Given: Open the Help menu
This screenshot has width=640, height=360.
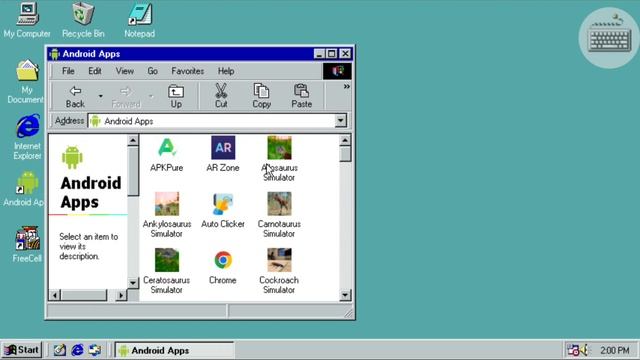Looking at the screenshot, I should pyautogui.click(x=226, y=71).
